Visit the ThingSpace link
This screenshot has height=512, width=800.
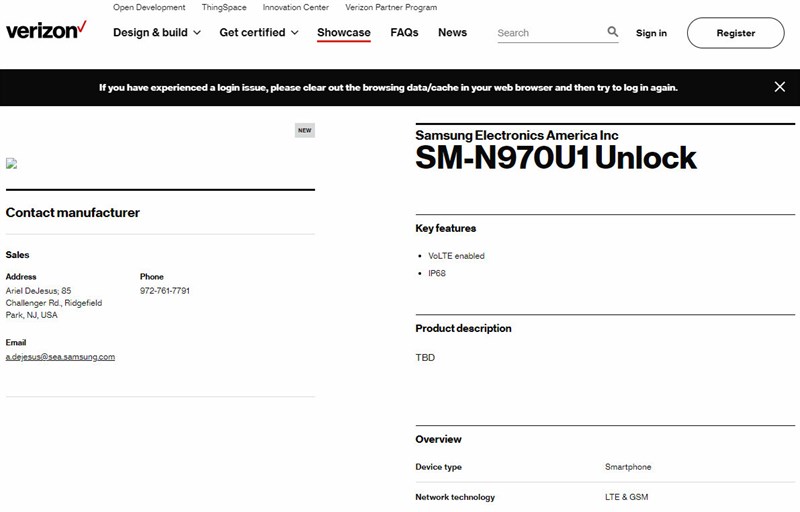[x=224, y=7]
